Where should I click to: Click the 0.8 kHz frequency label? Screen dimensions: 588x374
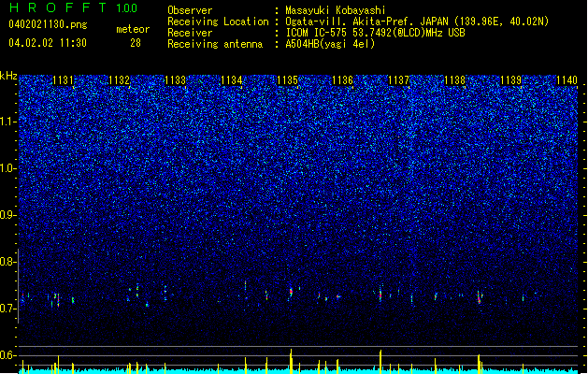(x=8, y=262)
